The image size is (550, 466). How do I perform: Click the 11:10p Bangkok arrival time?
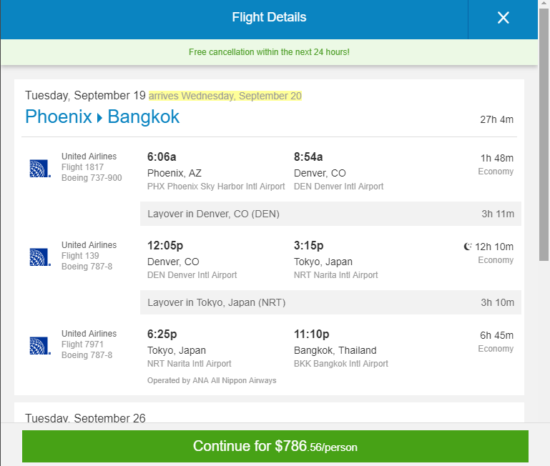pyautogui.click(x=311, y=334)
